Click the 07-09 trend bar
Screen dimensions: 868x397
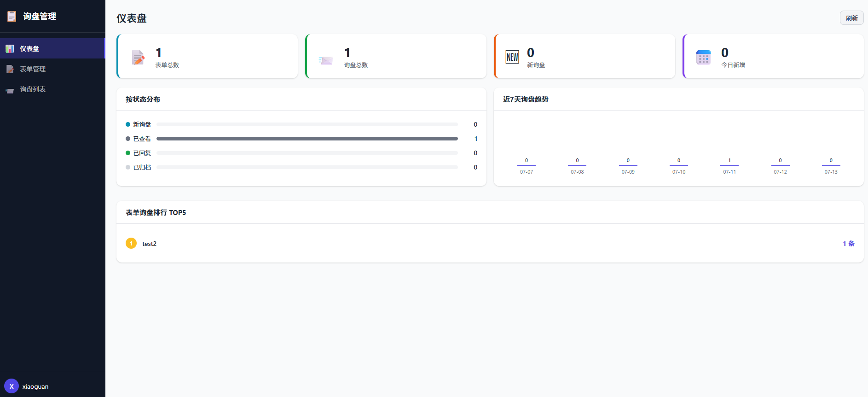click(x=628, y=166)
